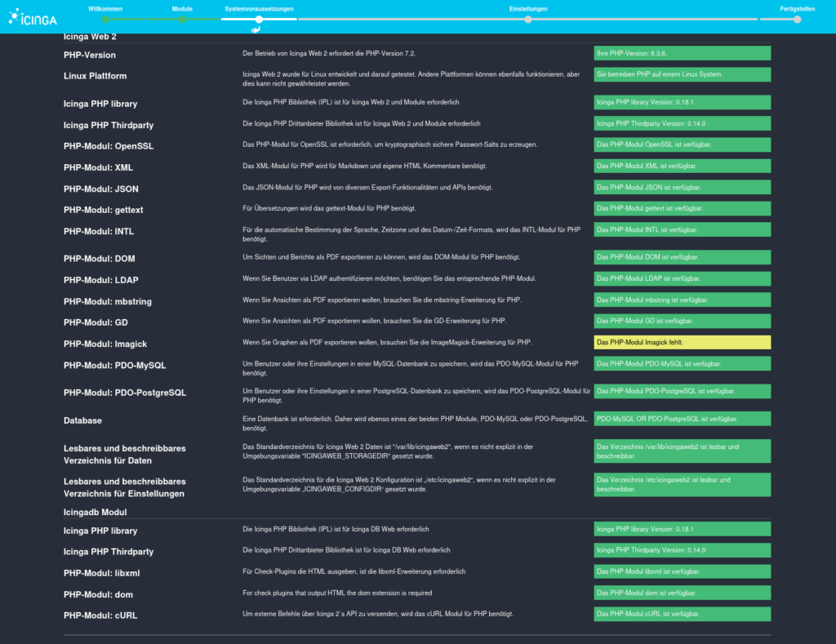
Task: Click the Module step circle marker
Action: click(182, 19)
